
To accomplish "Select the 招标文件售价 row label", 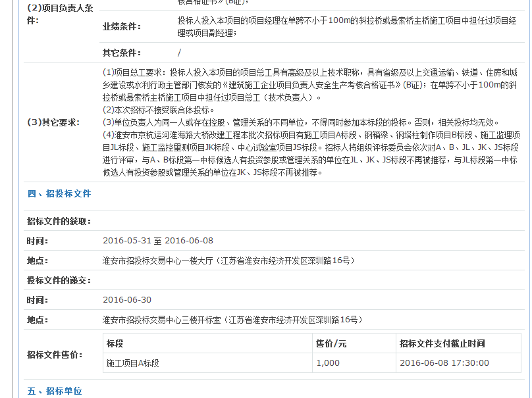I will (x=54, y=355).
